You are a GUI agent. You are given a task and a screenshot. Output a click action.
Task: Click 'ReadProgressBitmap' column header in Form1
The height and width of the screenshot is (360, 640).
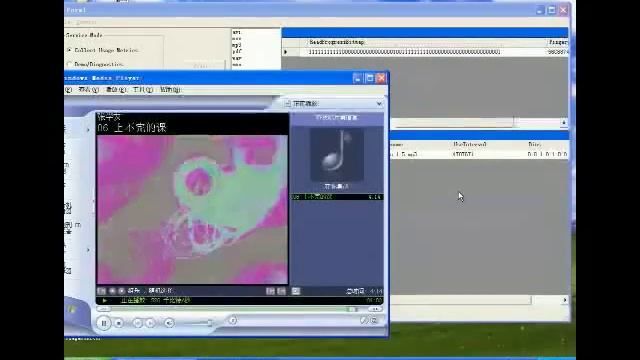tap(337, 42)
